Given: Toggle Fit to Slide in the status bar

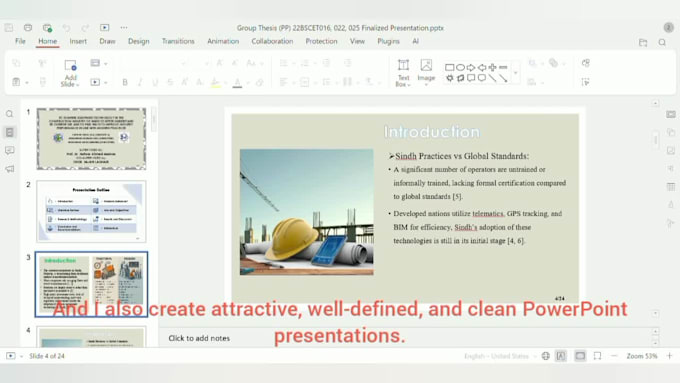Looking at the screenshot, I should (580, 356).
